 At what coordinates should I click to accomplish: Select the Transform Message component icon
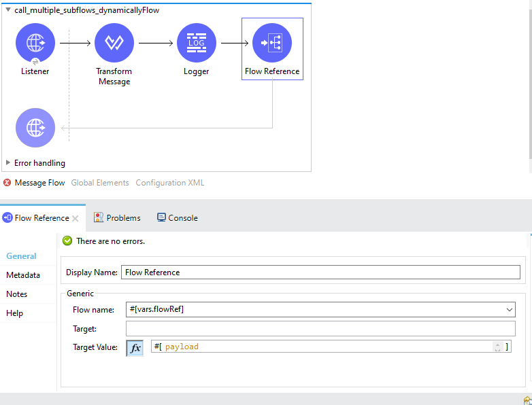point(114,43)
